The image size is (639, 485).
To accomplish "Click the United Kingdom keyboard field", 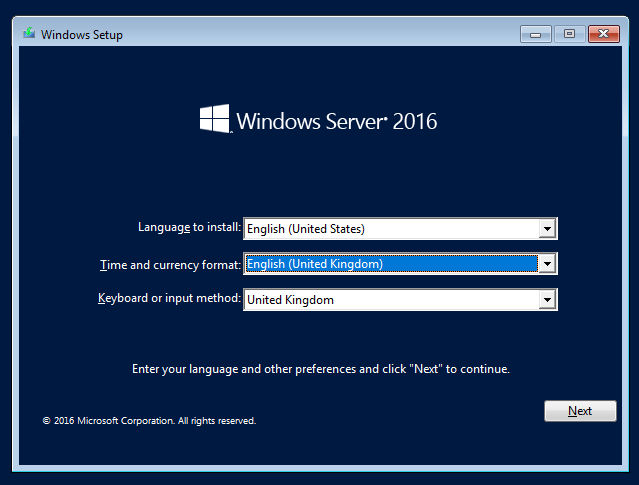I will tap(390, 299).
